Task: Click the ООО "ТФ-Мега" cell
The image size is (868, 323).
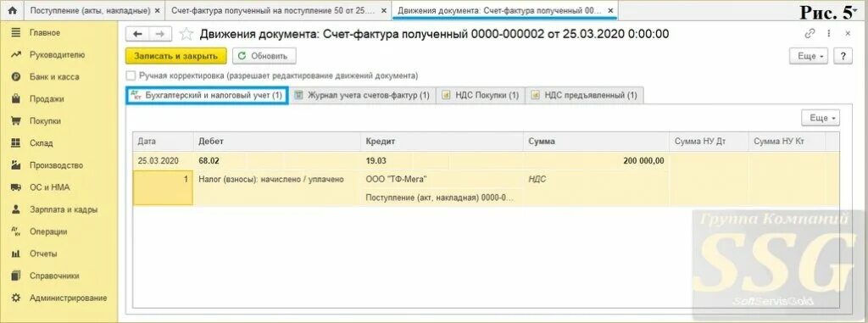Action: pyautogui.click(x=442, y=179)
